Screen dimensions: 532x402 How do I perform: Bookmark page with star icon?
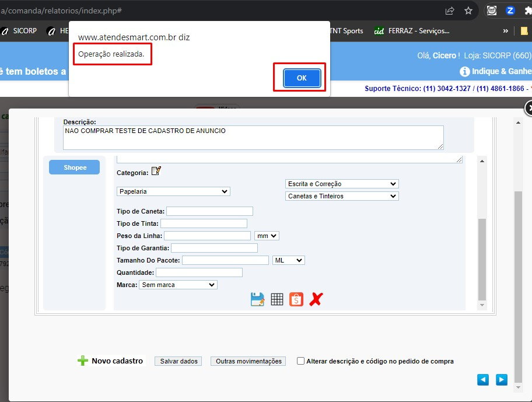tap(468, 11)
